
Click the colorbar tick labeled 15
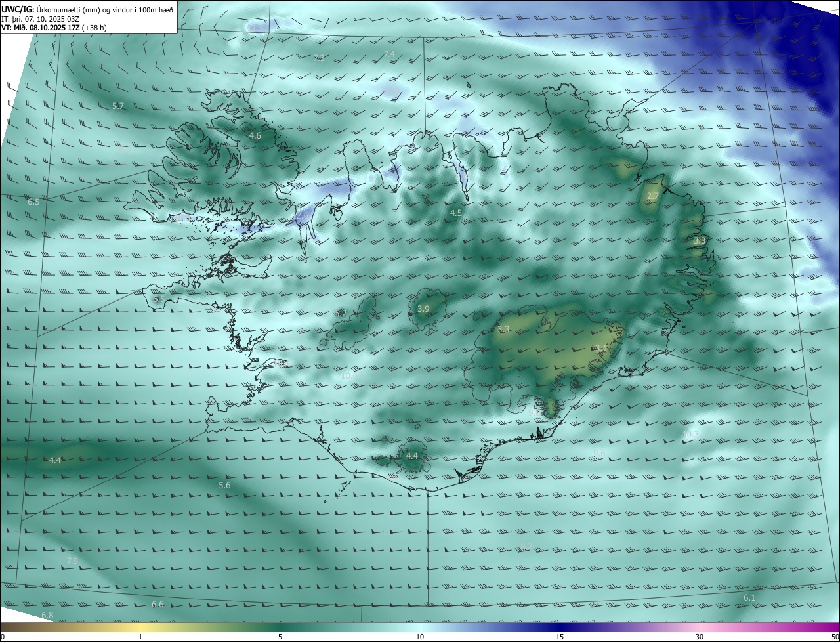click(x=560, y=637)
